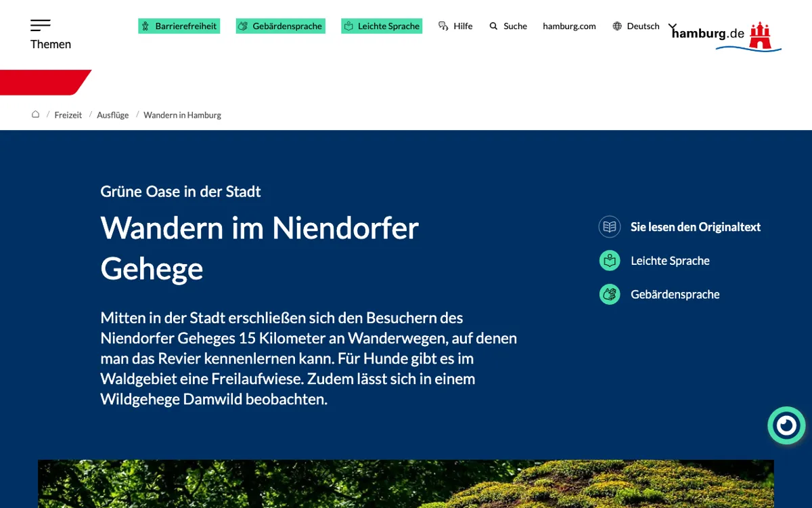
Task: Click subtitle 'Grüne Oase in der Stadt'
Action: tap(181, 192)
